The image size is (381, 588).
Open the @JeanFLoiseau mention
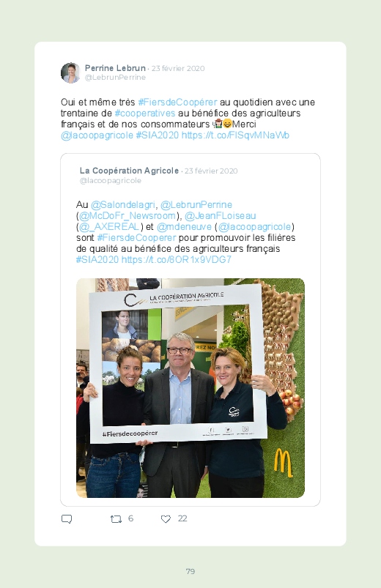tap(221, 215)
